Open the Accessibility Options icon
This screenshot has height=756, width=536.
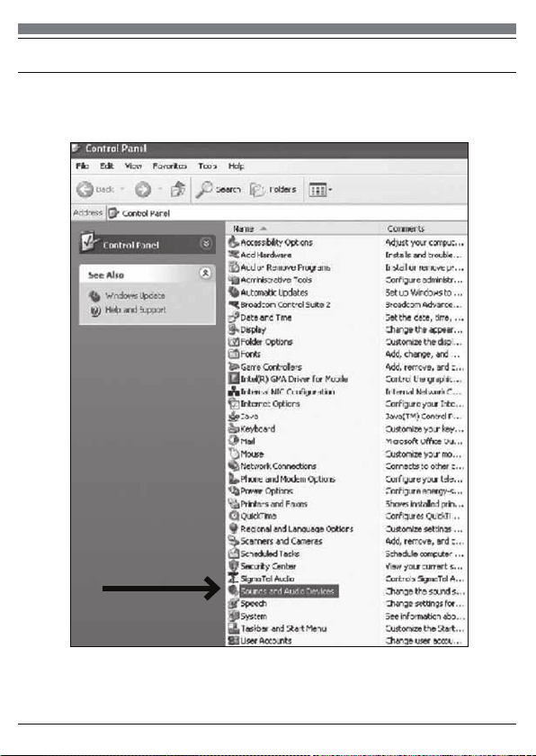234,242
